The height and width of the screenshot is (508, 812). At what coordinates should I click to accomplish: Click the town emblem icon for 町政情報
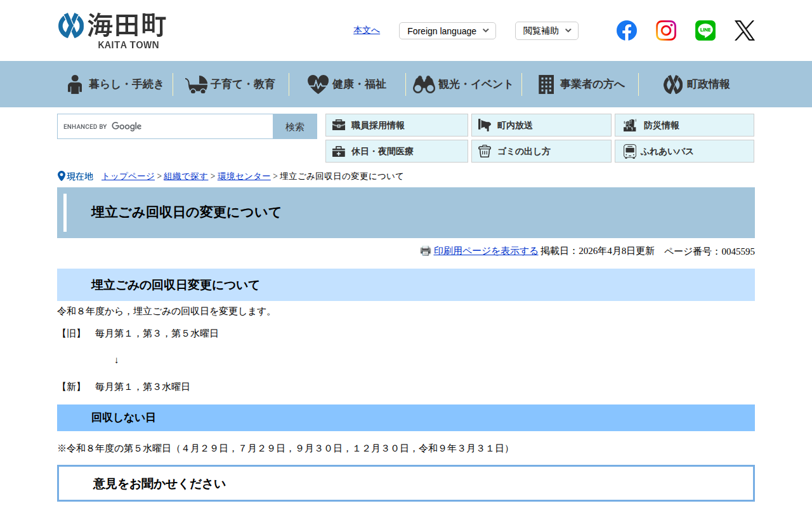pyautogui.click(x=673, y=84)
